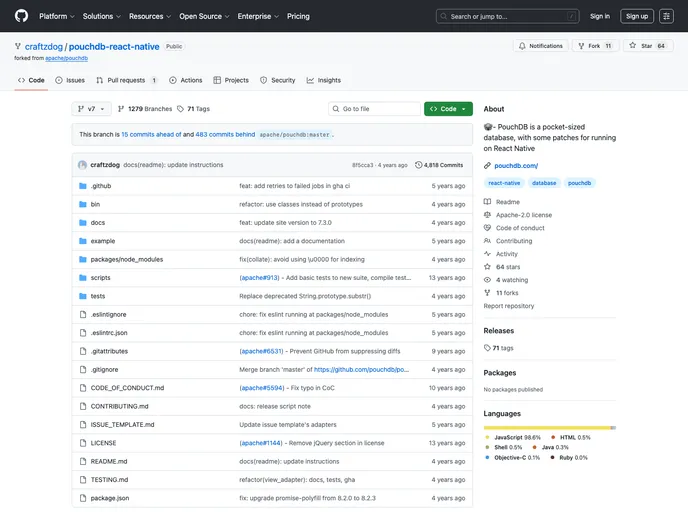Expand the Open Source menu
The height and width of the screenshot is (512, 688).
click(204, 16)
